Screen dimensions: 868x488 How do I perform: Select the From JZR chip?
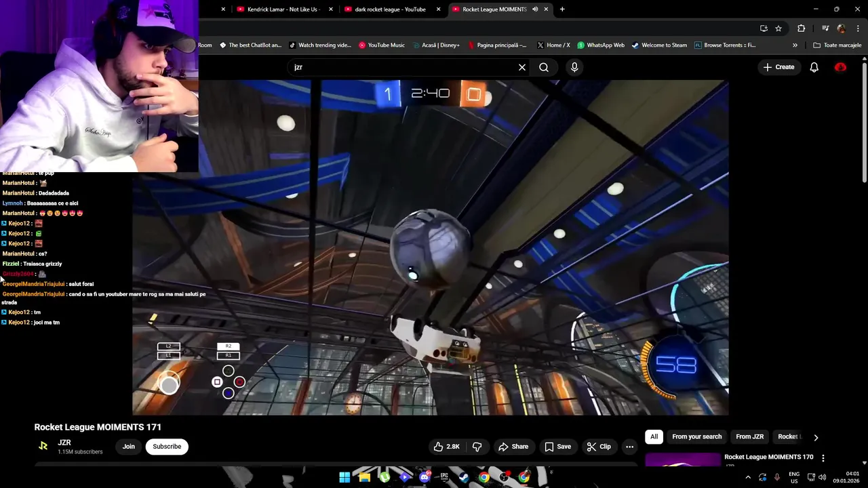pos(749,436)
